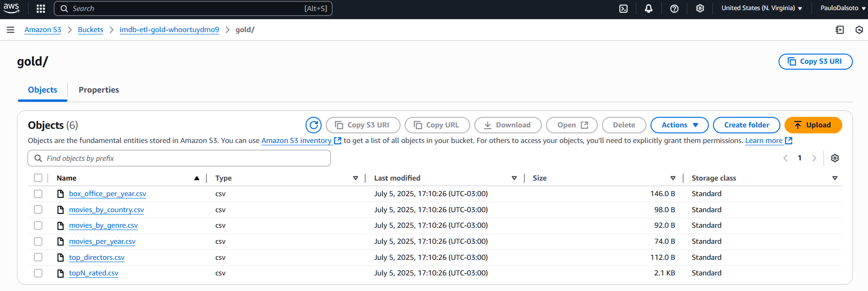Click the Copy URL button
This screenshot has width=868, height=291.
point(437,125)
